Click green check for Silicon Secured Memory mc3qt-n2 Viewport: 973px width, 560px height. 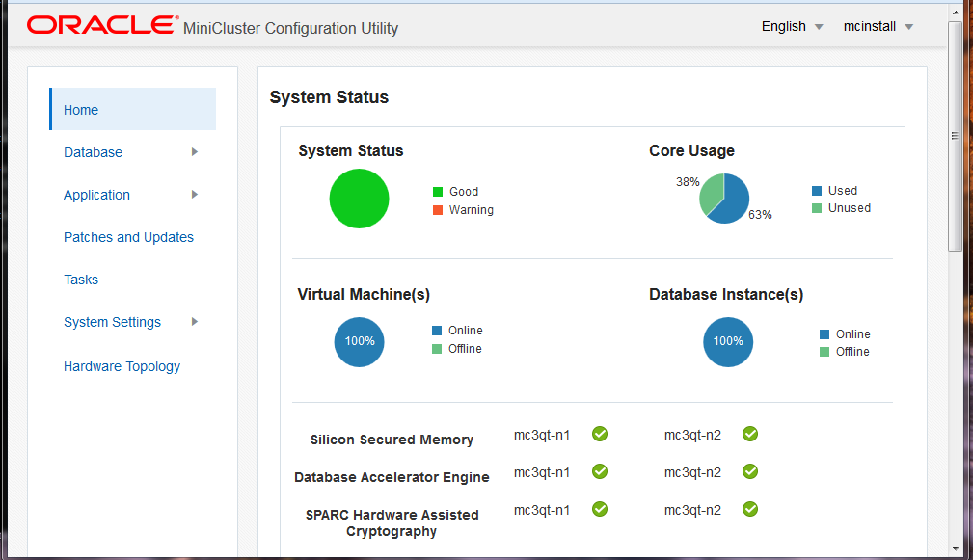coord(750,434)
